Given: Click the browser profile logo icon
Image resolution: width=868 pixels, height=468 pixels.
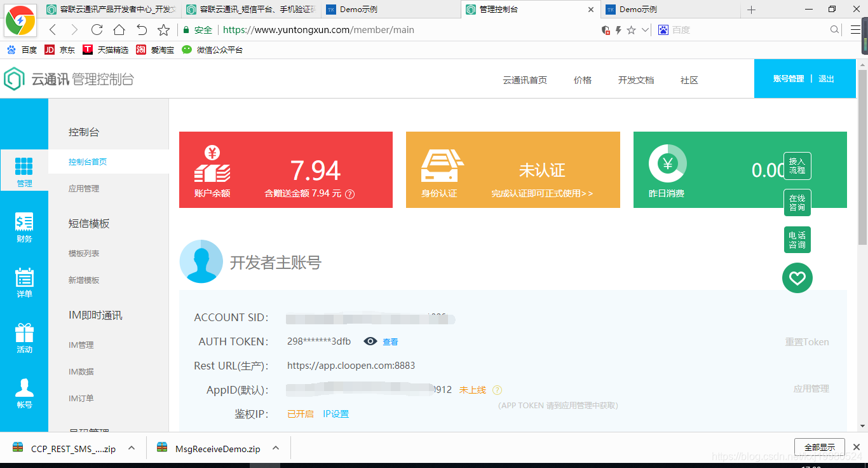Looking at the screenshot, I should click(x=20, y=20).
